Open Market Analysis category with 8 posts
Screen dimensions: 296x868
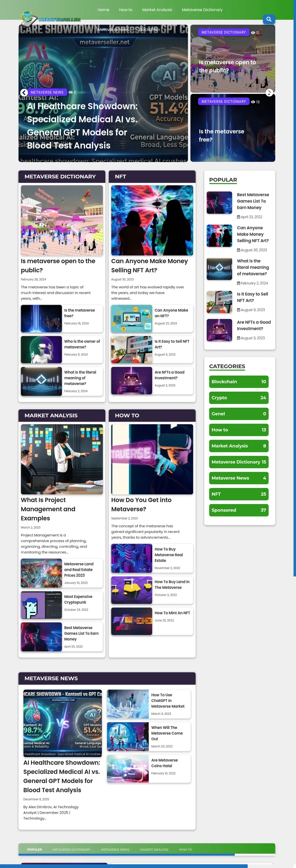[238, 446]
